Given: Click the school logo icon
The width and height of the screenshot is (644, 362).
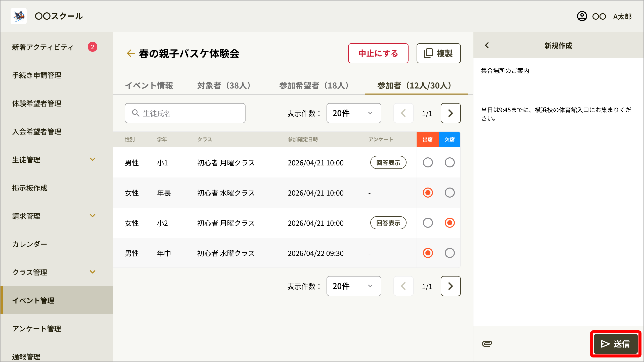Looking at the screenshot, I should coord(19,16).
